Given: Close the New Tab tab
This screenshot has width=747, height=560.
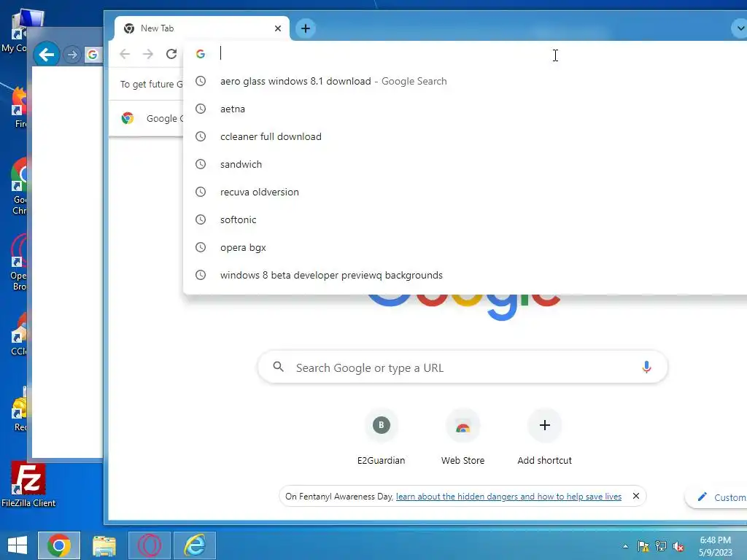Looking at the screenshot, I should [278, 28].
